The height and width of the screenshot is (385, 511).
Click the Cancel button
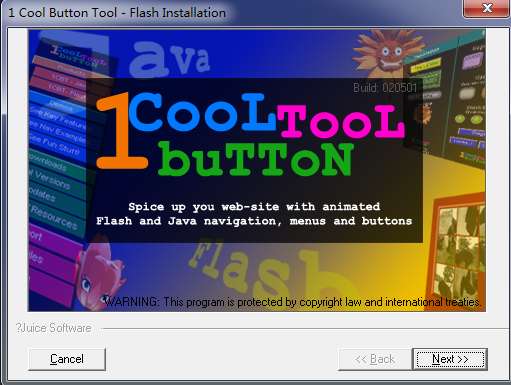(67, 359)
